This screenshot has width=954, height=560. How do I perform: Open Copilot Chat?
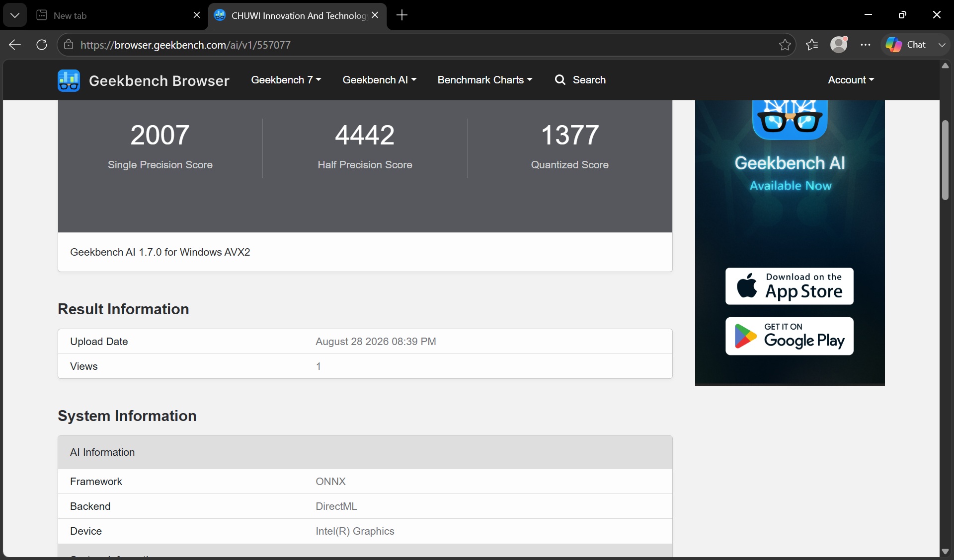(906, 45)
